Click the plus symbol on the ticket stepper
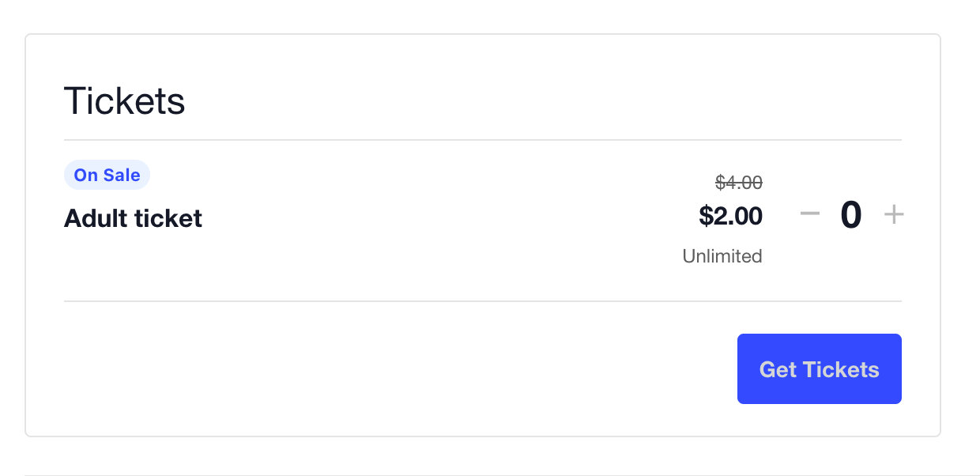The image size is (980, 476). tap(894, 214)
